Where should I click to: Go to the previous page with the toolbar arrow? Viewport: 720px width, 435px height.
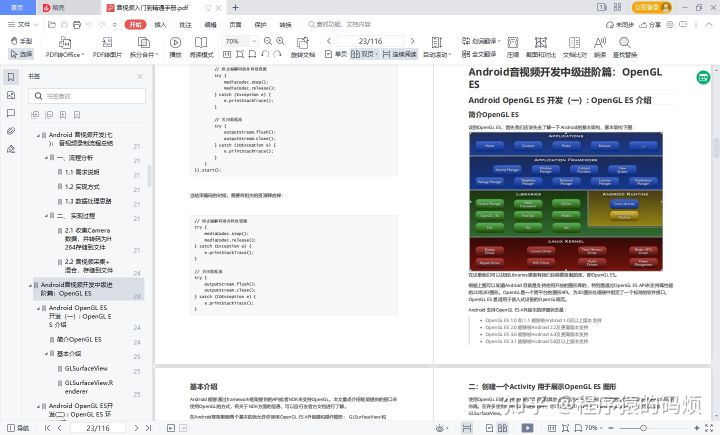pyautogui.click(x=329, y=41)
